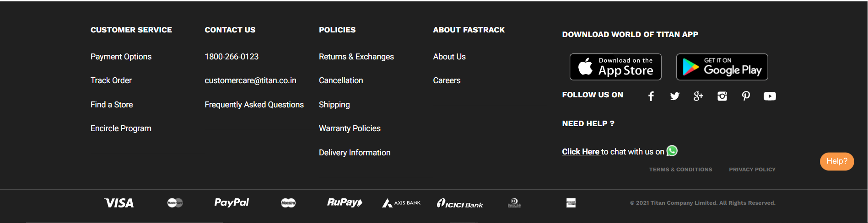The width and height of the screenshot is (868, 223).
Task: Open the Facebook page icon
Action: tap(651, 96)
